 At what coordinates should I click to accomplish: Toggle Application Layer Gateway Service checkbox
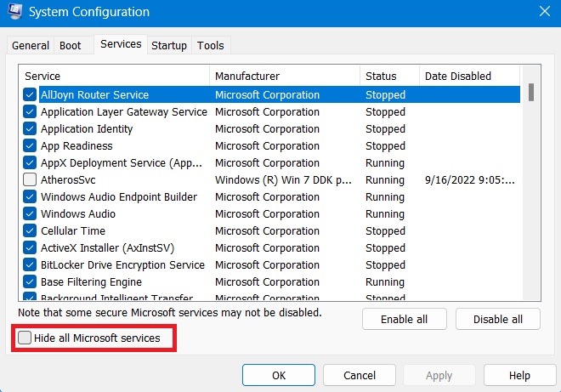pyautogui.click(x=30, y=111)
